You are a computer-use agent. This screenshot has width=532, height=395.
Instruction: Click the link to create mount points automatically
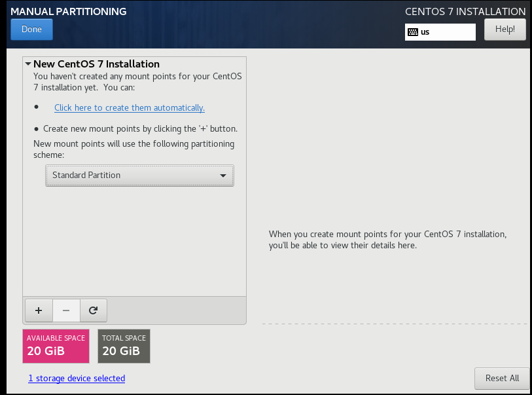point(130,107)
